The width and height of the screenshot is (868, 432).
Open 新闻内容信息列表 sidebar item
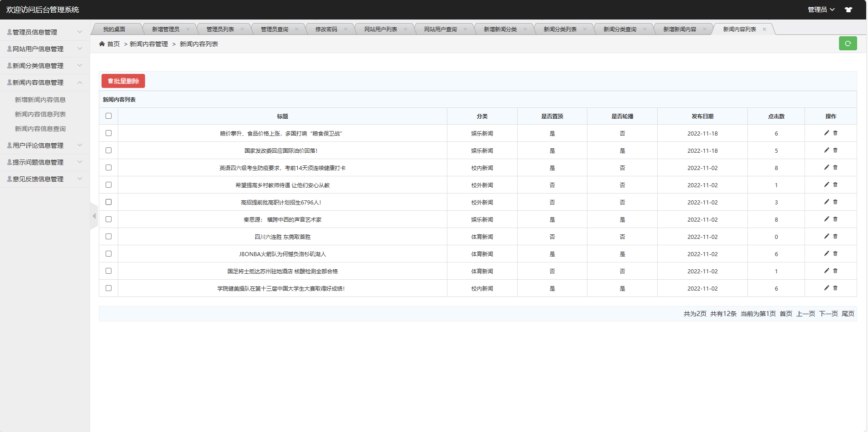click(x=40, y=114)
